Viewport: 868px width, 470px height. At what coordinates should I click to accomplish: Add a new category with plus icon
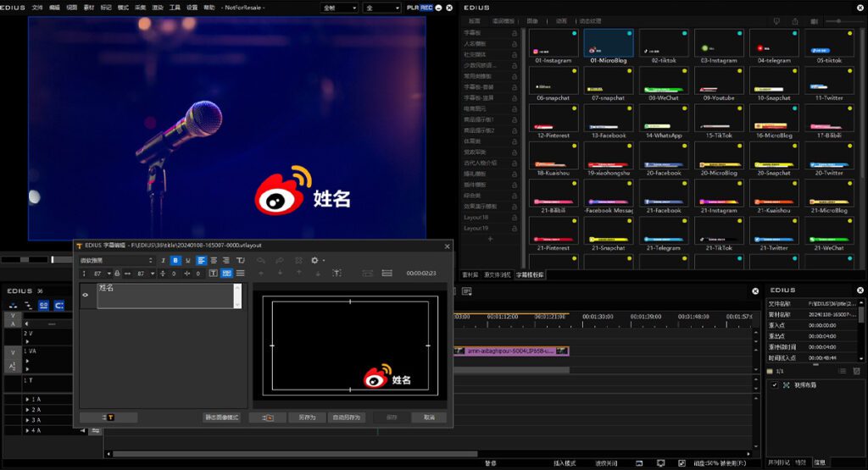[490, 239]
